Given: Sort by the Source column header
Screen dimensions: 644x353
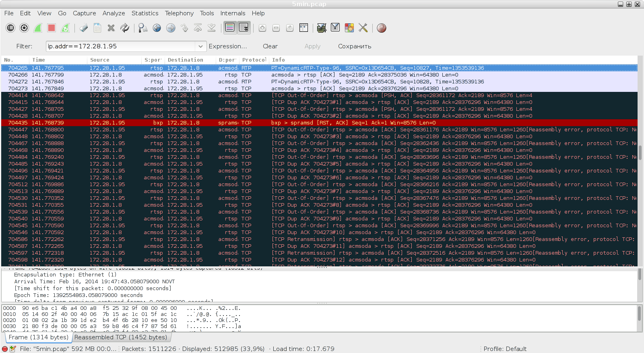Looking at the screenshot, I should (115, 60).
